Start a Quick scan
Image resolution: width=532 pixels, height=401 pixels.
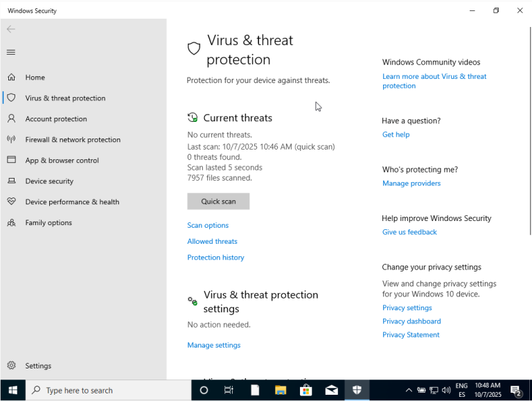tap(218, 202)
